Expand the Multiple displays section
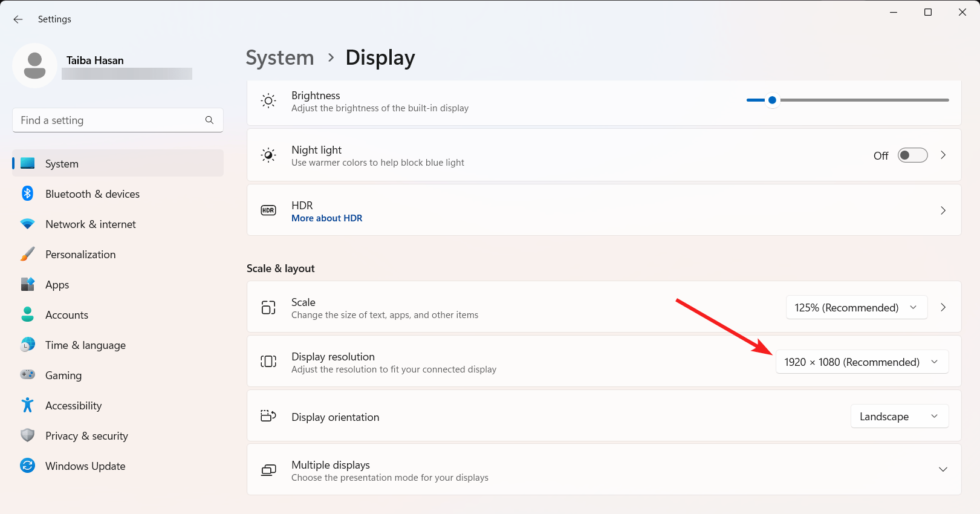Viewport: 980px width, 514px height. click(x=943, y=470)
